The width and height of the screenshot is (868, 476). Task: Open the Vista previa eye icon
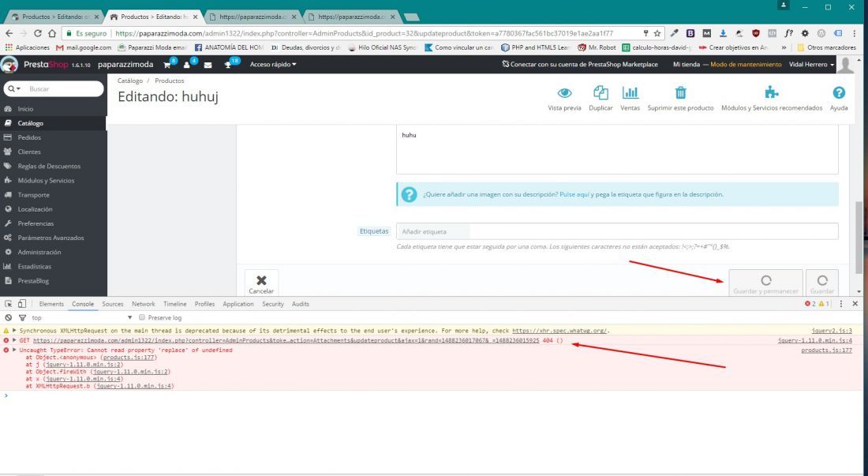pyautogui.click(x=564, y=92)
